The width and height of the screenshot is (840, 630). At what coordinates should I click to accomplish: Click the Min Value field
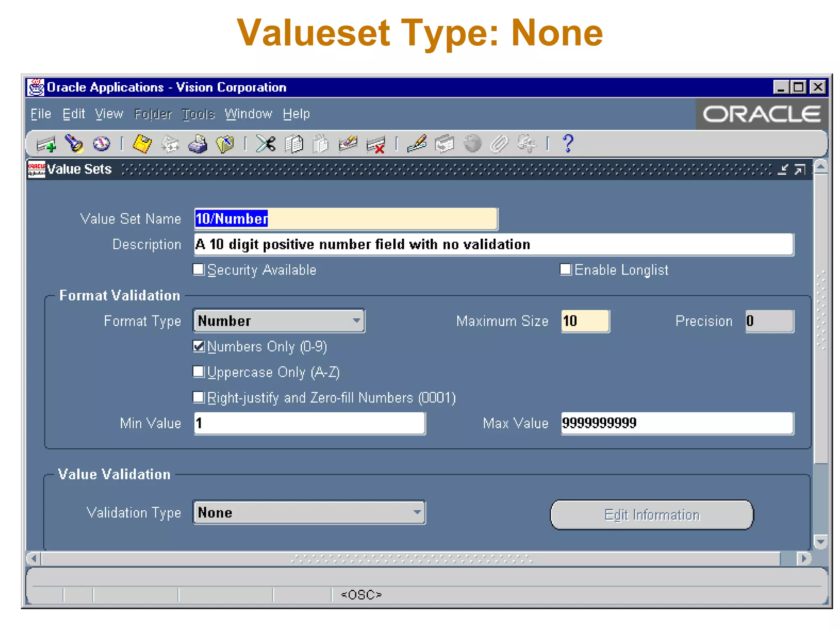(x=310, y=423)
